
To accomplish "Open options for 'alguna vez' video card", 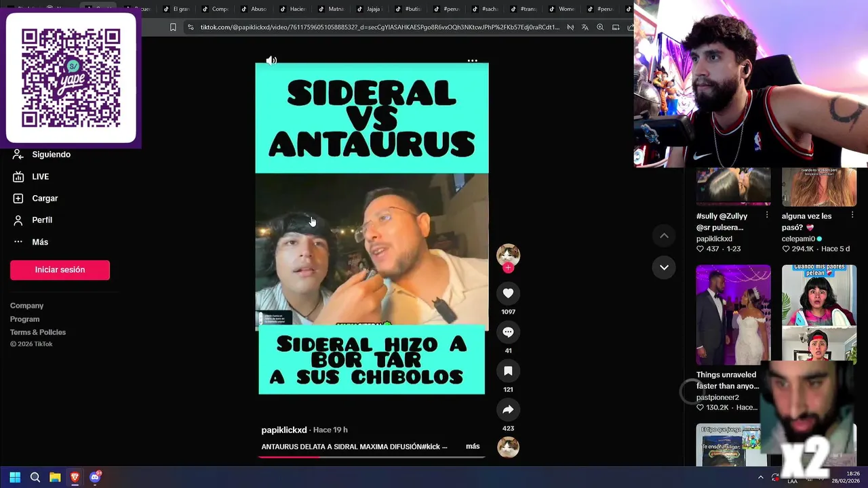I will (852, 216).
